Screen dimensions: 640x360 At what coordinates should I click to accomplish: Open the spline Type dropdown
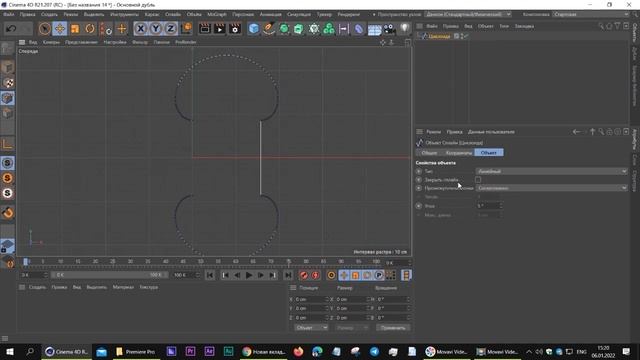pyautogui.click(x=551, y=171)
